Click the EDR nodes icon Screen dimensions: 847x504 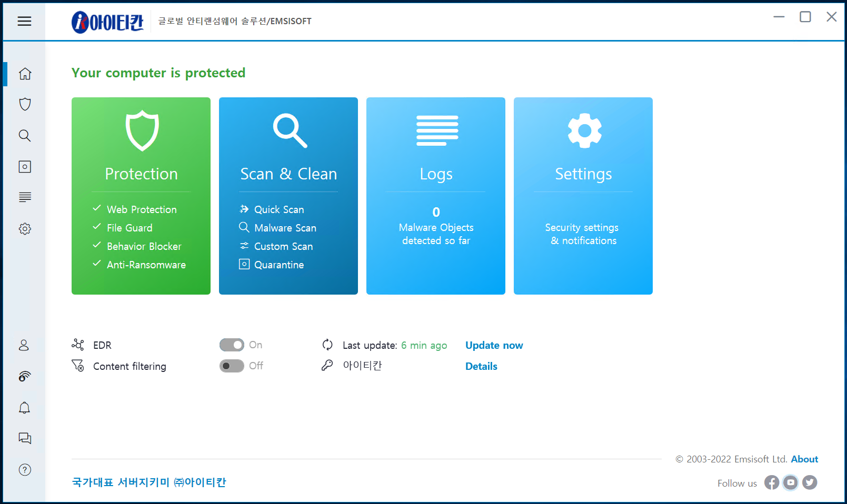click(x=78, y=345)
